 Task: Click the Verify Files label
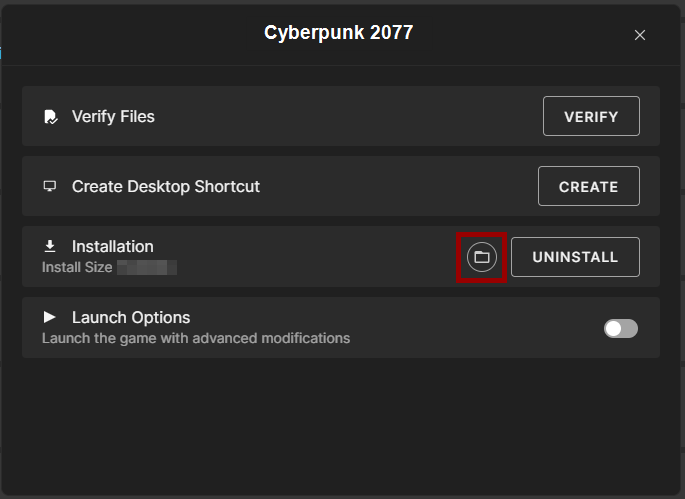113,117
